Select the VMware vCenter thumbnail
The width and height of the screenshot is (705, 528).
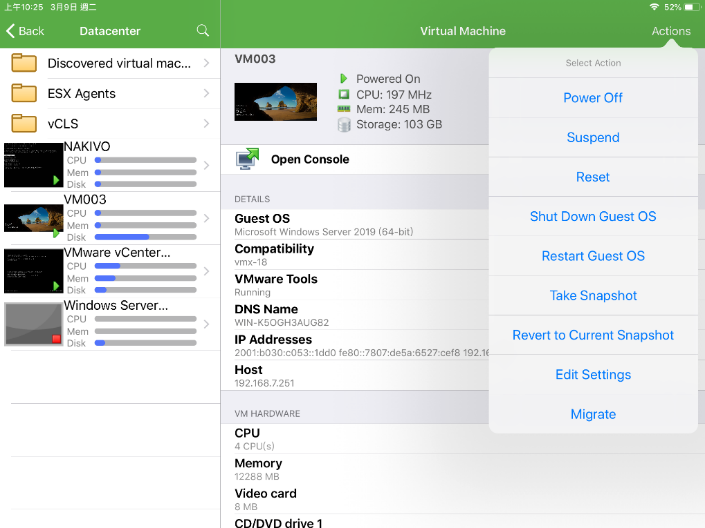34,271
